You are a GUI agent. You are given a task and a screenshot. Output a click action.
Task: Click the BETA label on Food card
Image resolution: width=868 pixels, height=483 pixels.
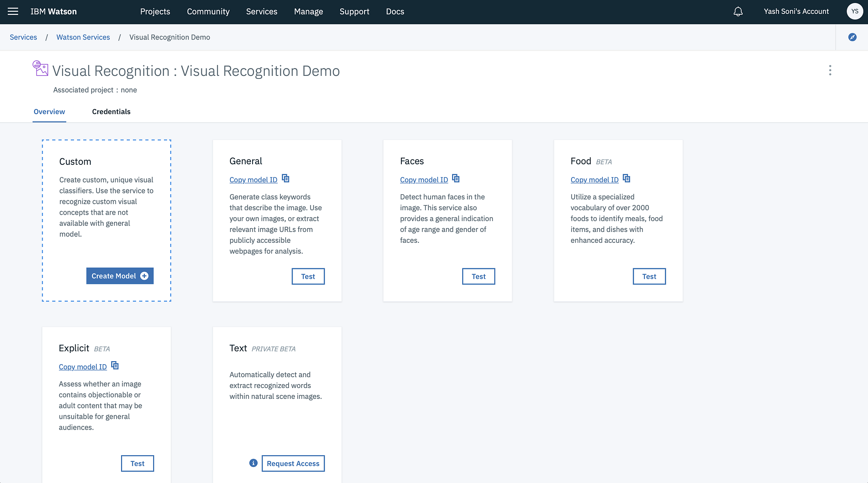pyautogui.click(x=604, y=162)
